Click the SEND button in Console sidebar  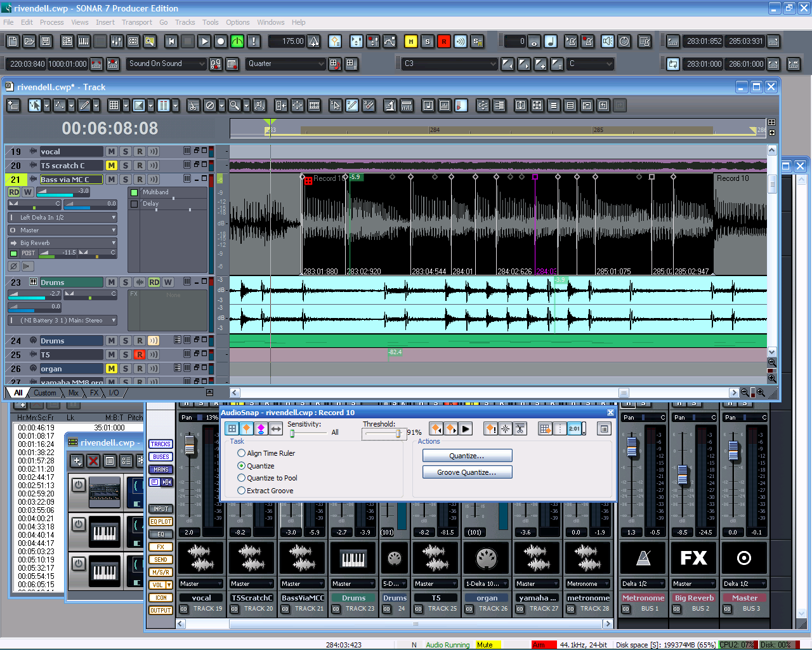tap(160, 560)
